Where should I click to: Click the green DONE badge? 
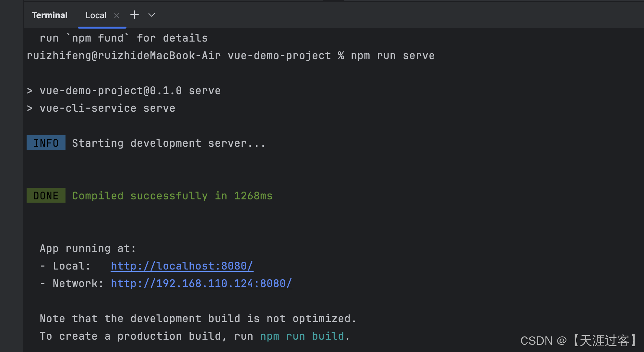(46, 195)
